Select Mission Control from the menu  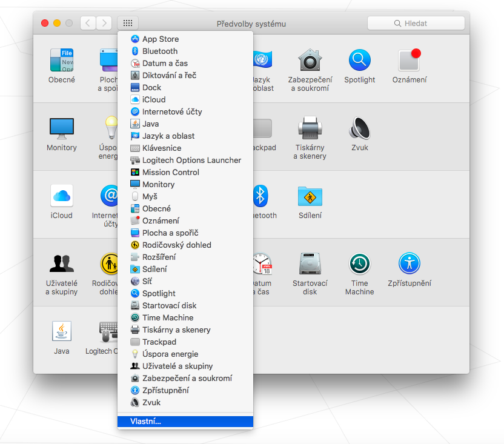[185, 172]
